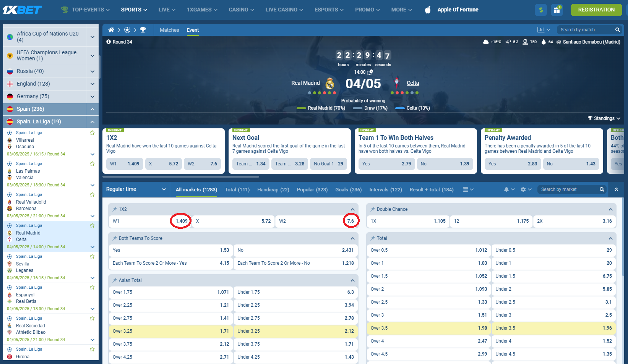
Task: Click the Round 34 info icon
Action: [109, 42]
